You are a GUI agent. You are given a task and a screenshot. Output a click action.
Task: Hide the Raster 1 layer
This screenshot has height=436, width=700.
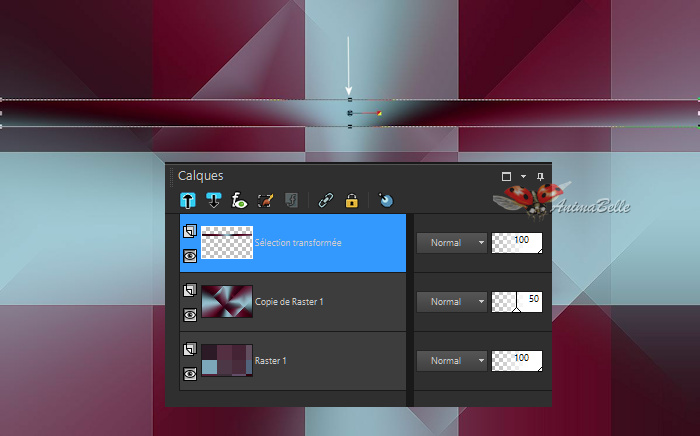pos(190,374)
